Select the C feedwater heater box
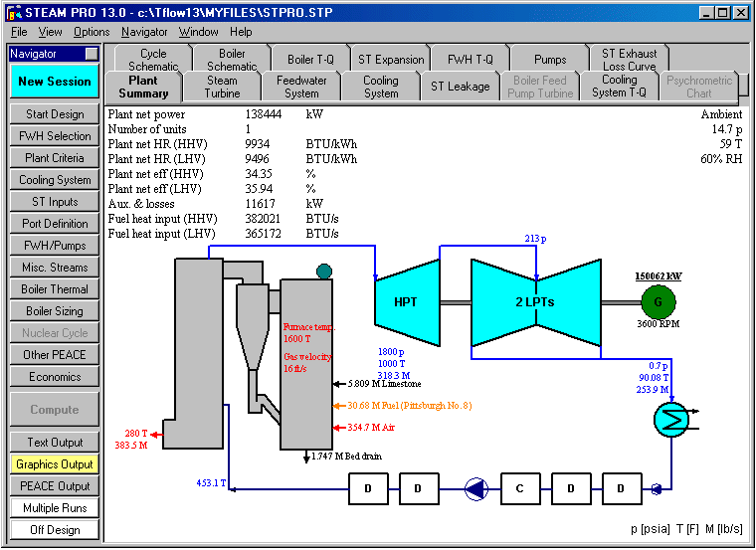 tap(518, 488)
